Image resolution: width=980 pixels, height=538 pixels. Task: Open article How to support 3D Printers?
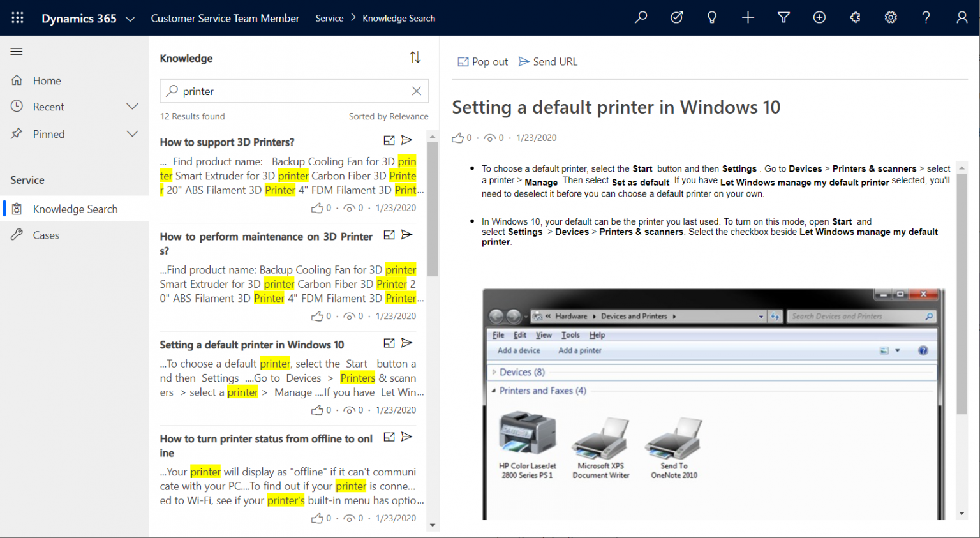[227, 142]
